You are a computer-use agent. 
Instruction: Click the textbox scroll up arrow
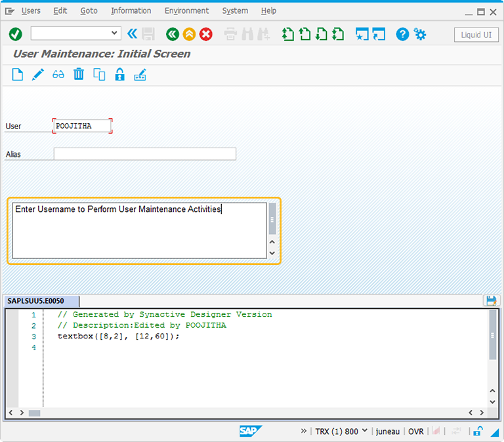tap(272, 242)
